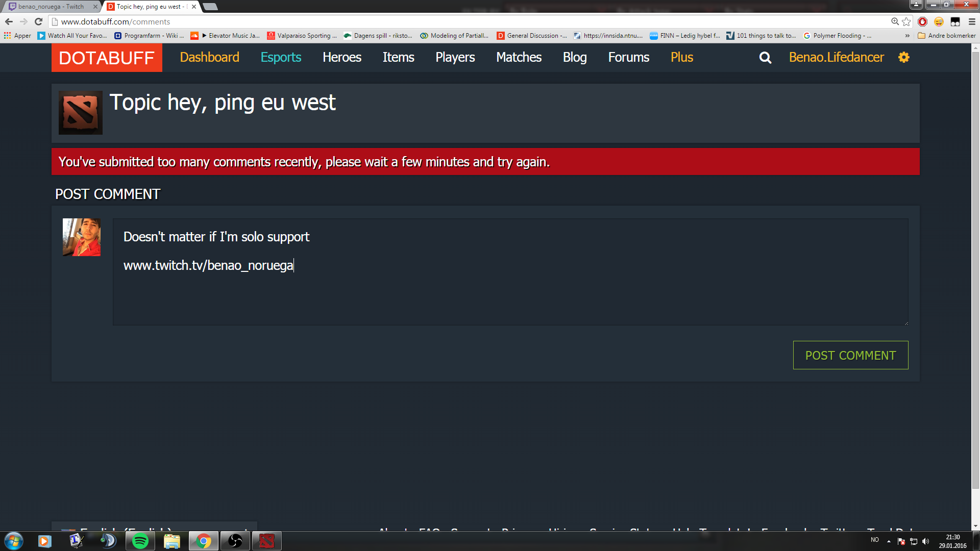Open account settings gear icon
Image resolution: width=980 pixels, height=551 pixels.
(904, 57)
